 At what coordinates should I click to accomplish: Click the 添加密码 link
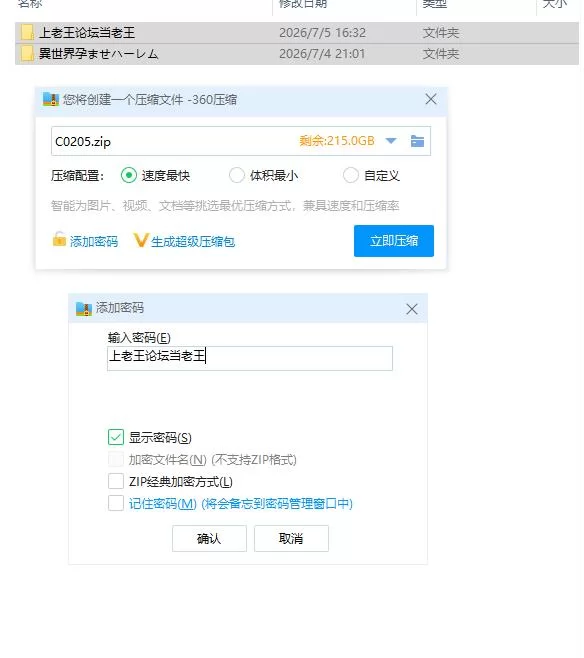94,242
